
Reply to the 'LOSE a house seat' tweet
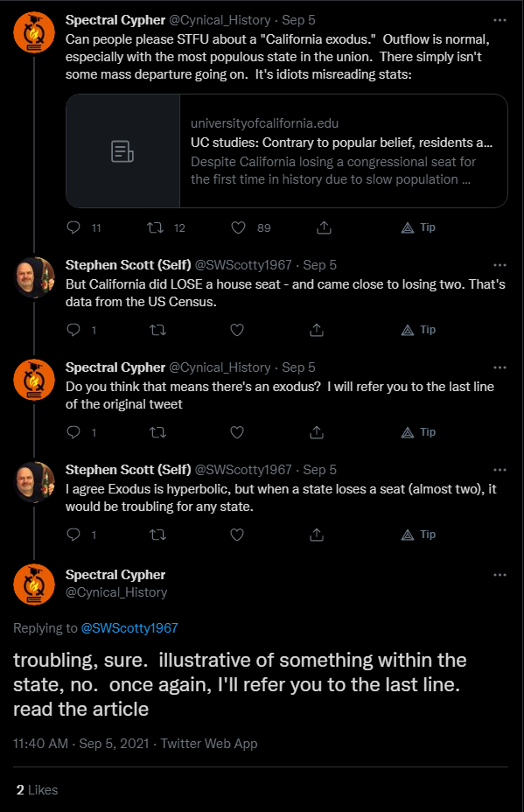pos(73,329)
